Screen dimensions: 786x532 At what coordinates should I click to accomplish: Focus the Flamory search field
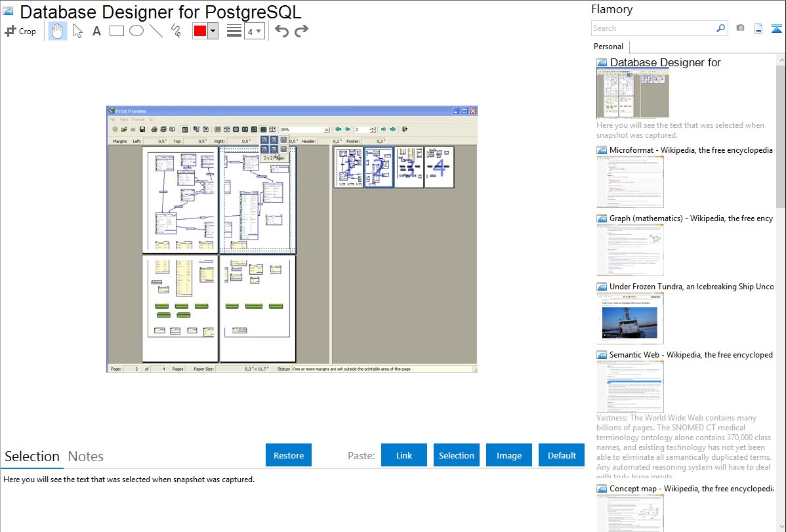pyautogui.click(x=653, y=28)
